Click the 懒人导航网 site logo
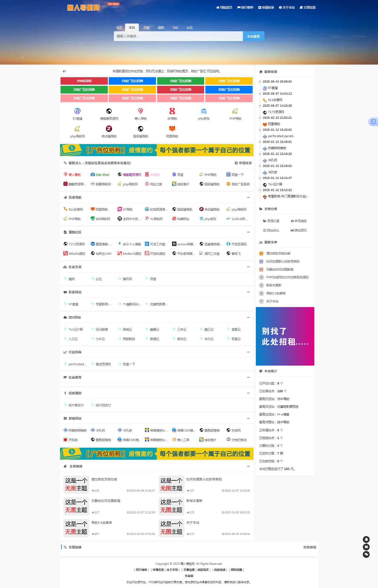 83,7
